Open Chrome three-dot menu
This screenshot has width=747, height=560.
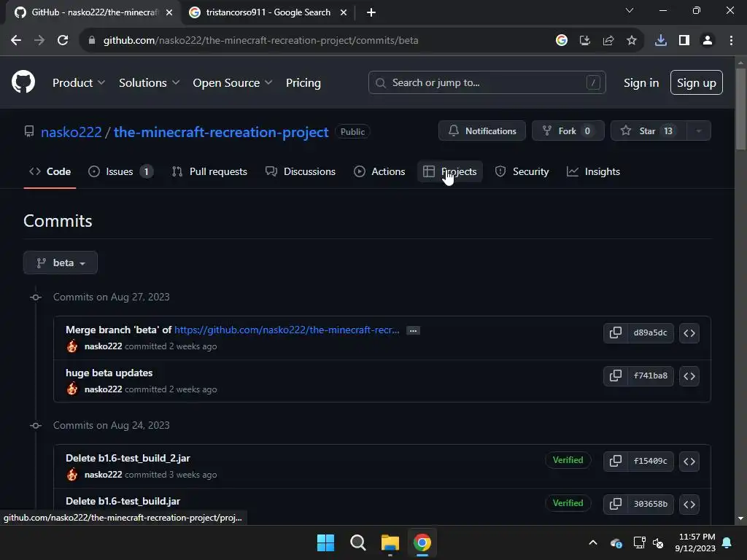(731, 41)
